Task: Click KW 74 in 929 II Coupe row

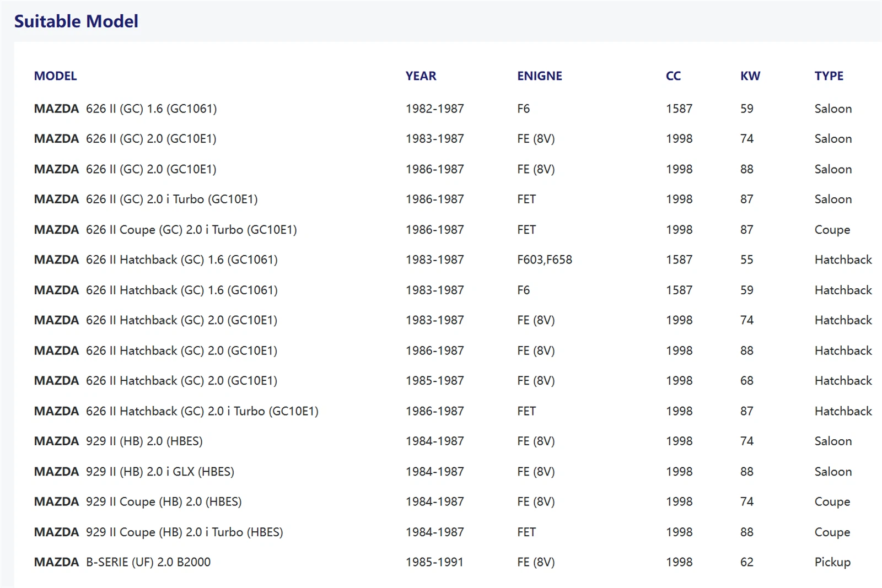Action: (747, 501)
